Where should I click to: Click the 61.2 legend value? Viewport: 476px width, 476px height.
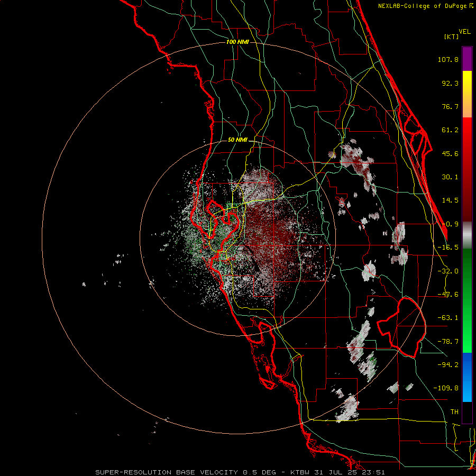pos(450,130)
